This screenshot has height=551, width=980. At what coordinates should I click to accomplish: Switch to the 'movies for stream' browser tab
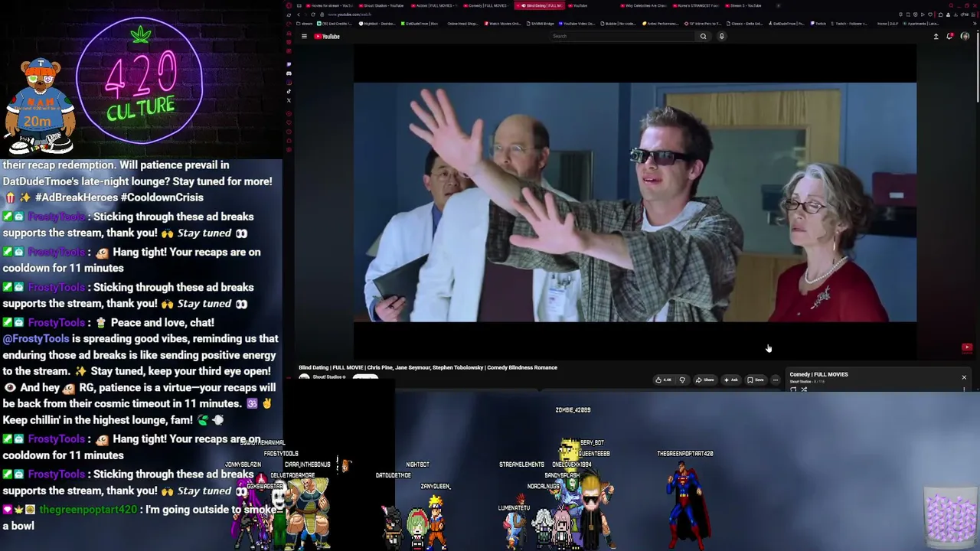330,5
